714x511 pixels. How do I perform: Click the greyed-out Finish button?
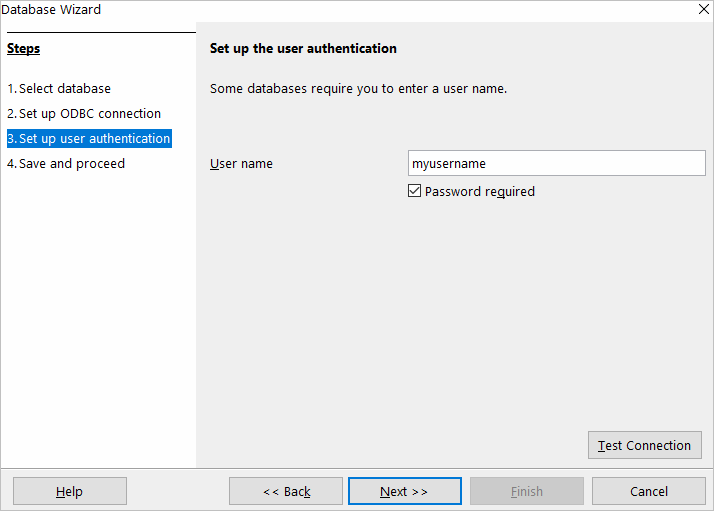[526, 491]
